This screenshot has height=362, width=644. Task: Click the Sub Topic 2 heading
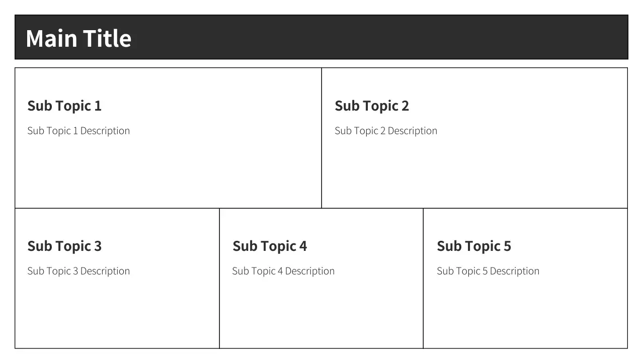372,106
